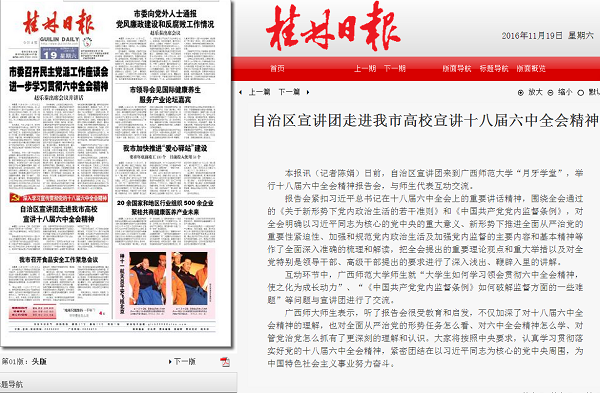Go to 首页 in the red bar
Viewport: 600px width, 393px height.
(277, 68)
